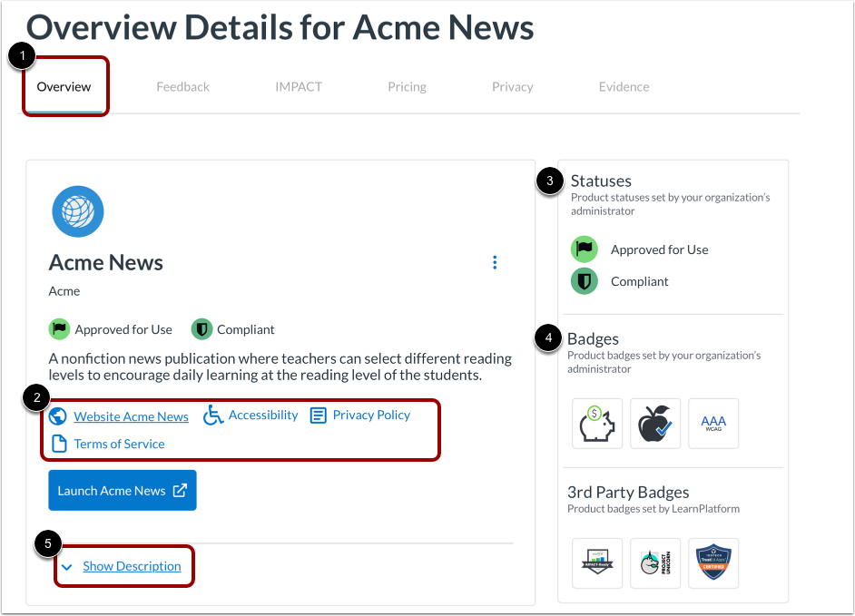Click the Statuses heading
Image resolution: width=855 pixels, height=616 pixels.
(601, 181)
